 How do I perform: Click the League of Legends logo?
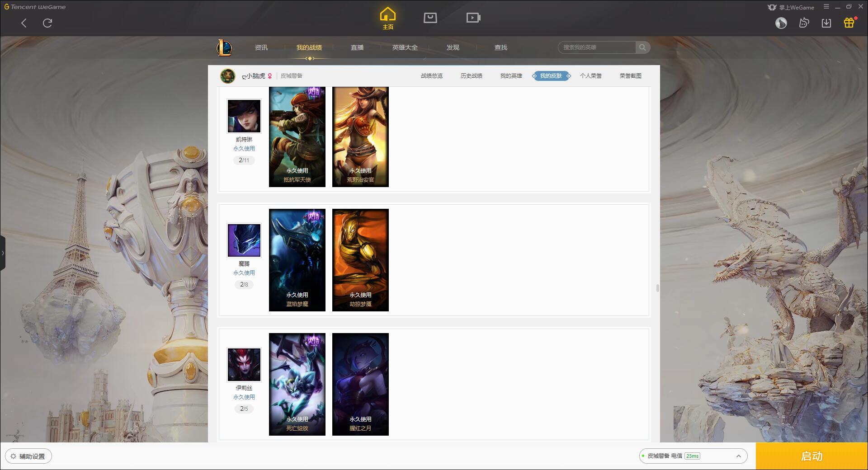pyautogui.click(x=224, y=47)
